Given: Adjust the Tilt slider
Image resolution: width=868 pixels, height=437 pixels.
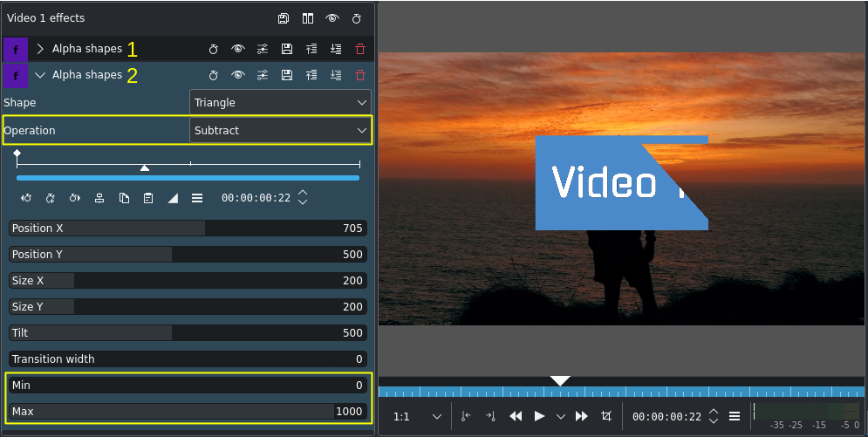Looking at the screenshot, I should tap(188, 332).
